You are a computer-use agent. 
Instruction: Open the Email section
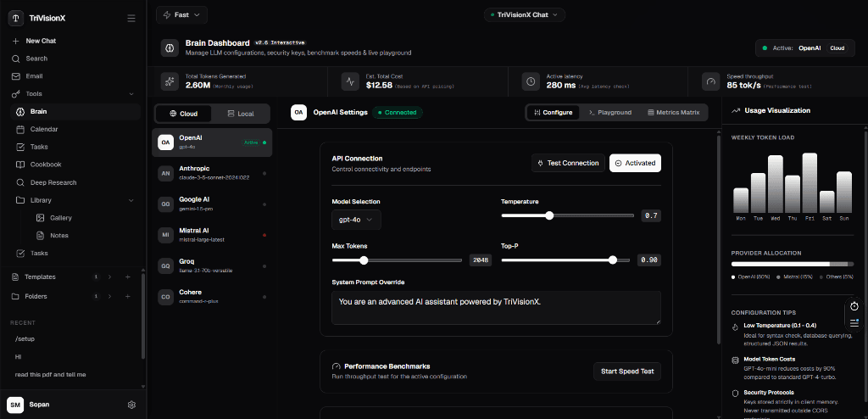pos(34,76)
